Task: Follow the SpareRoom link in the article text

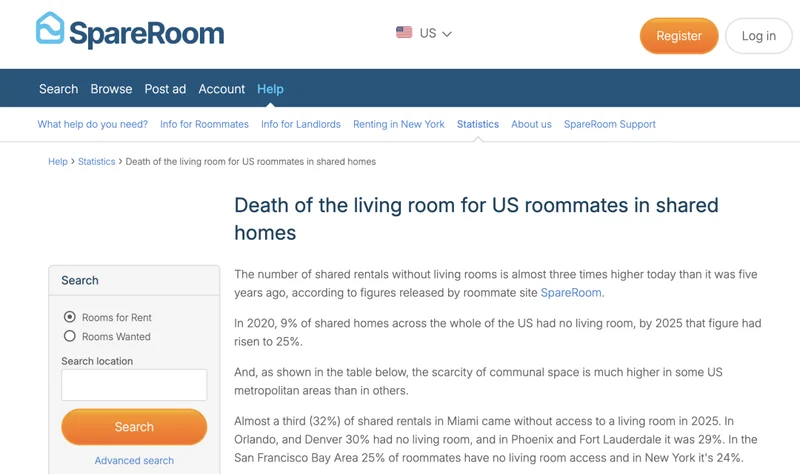Action: pyautogui.click(x=572, y=293)
